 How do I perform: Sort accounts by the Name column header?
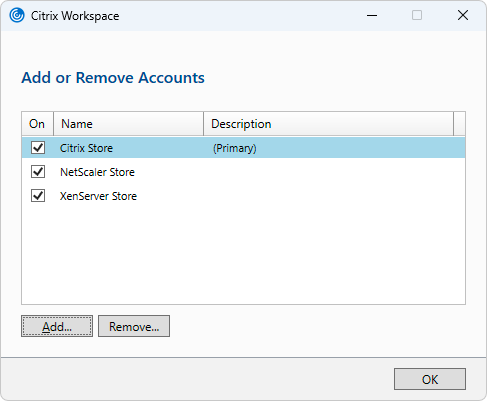click(128, 124)
